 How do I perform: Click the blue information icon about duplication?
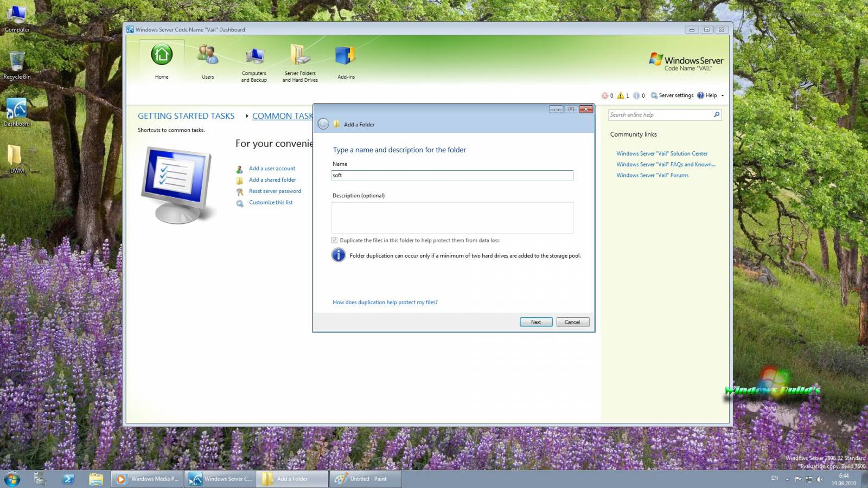(x=339, y=255)
